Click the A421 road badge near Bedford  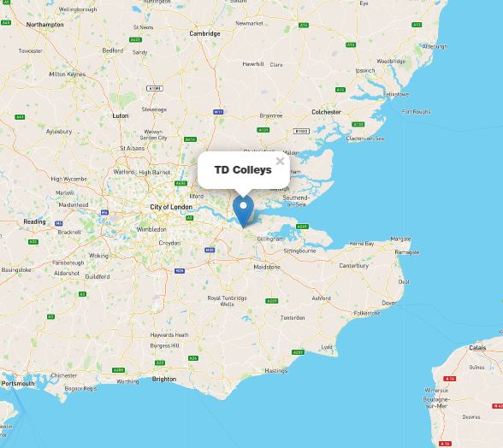pyautogui.click(x=135, y=40)
